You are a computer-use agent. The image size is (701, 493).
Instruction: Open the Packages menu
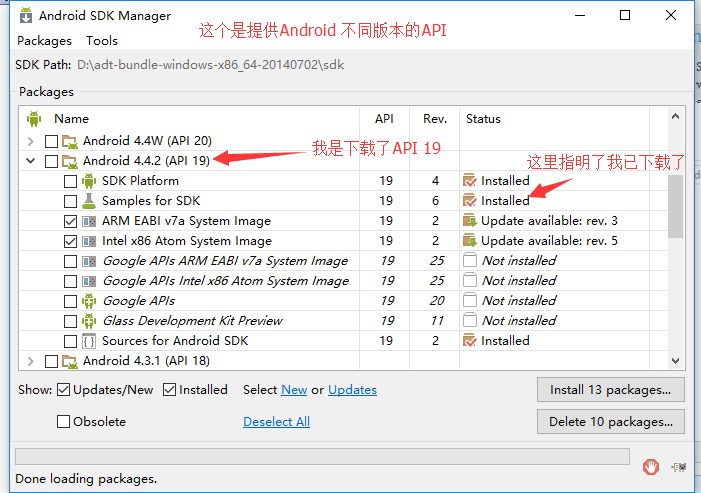click(x=44, y=41)
